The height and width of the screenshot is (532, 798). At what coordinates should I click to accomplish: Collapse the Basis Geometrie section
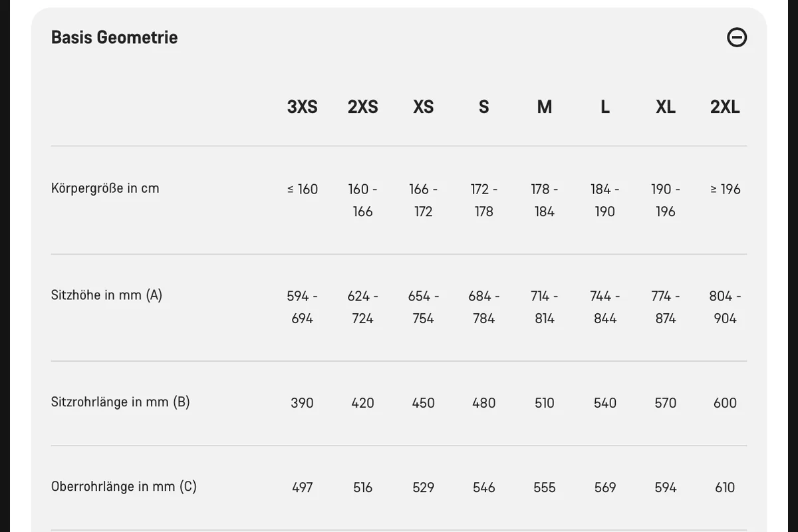(x=737, y=38)
